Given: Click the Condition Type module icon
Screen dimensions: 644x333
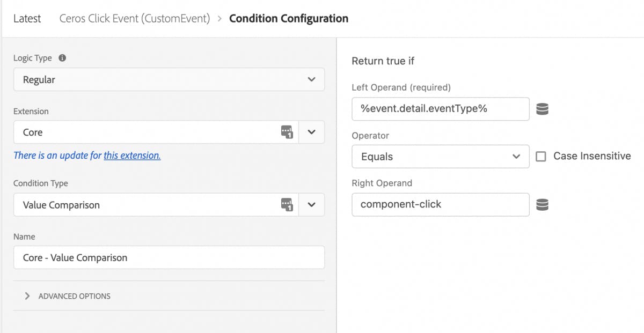Looking at the screenshot, I should coord(287,204).
